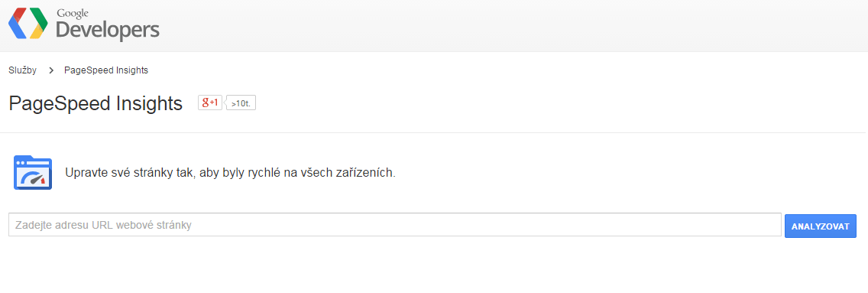Image resolution: width=868 pixels, height=293 pixels.
Task: Focus the Zadejte adresu URL input field
Action: point(395,225)
